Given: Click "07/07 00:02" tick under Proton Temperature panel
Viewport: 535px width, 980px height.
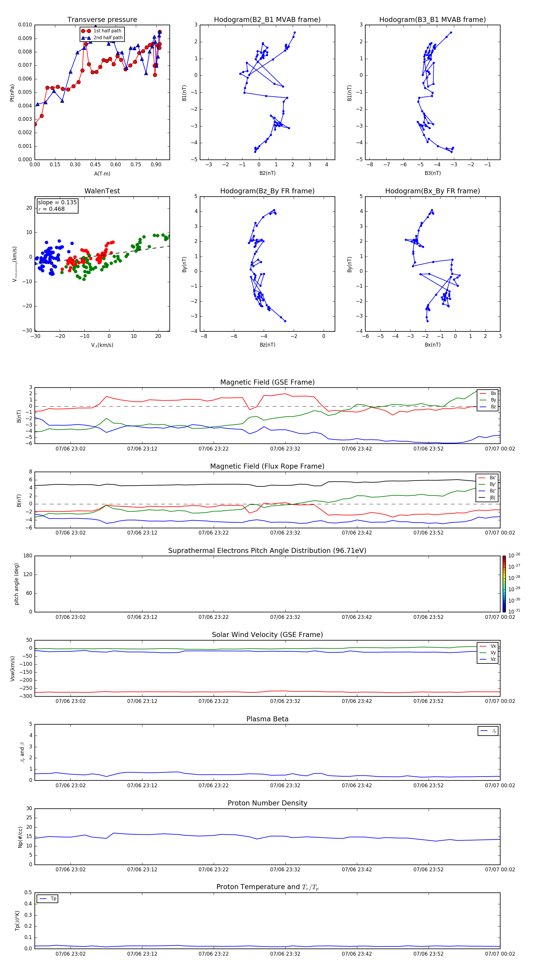Looking at the screenshot, I should [x=500, y=954].
